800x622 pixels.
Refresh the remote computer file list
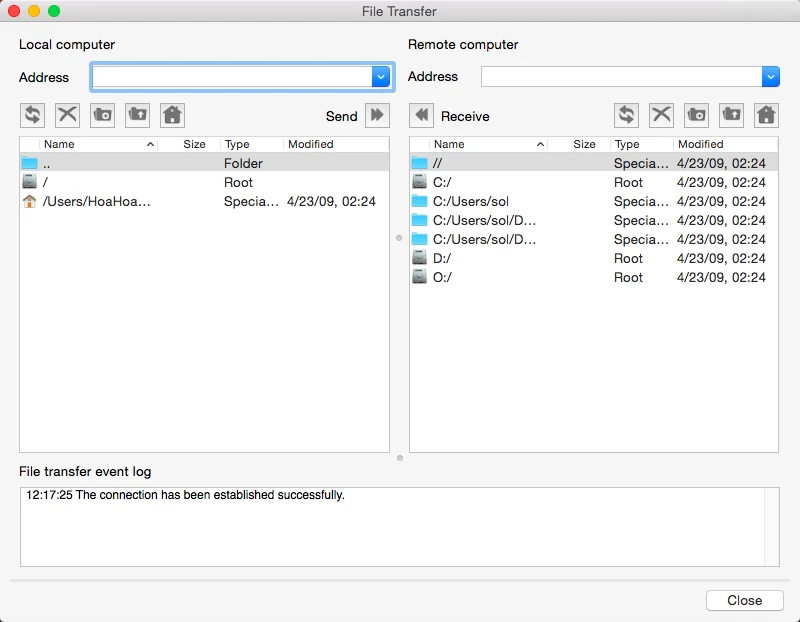(627, 115)
